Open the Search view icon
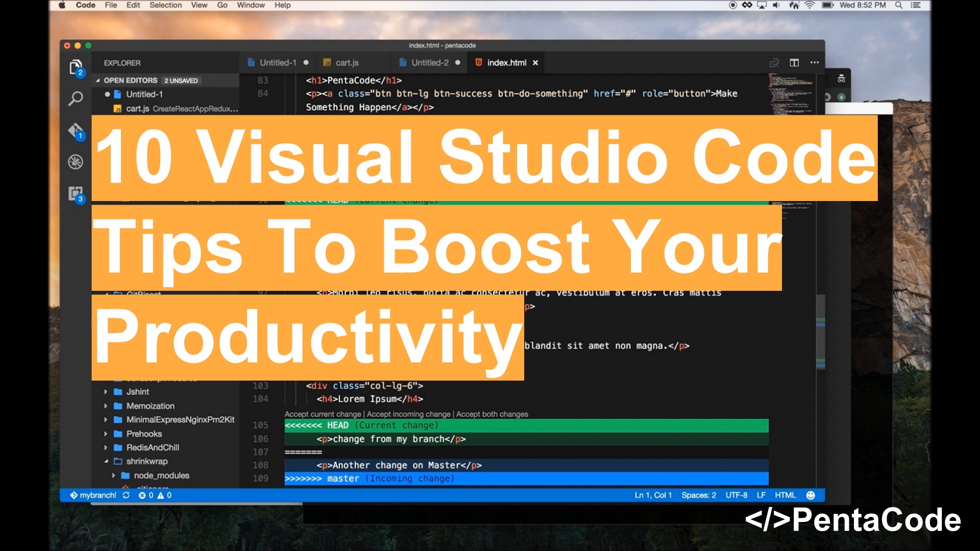This screenshot has width=980, height=551. tap(76, 98)
